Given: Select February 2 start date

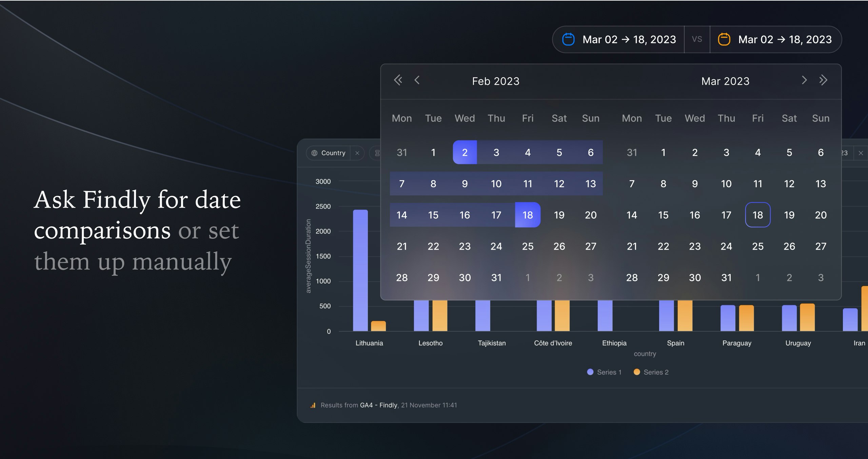Looking at the screenshot, I should pos(465,152).
